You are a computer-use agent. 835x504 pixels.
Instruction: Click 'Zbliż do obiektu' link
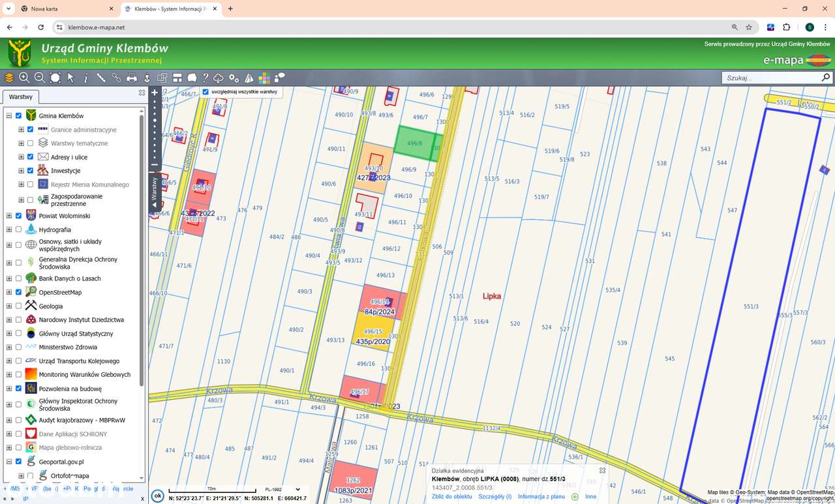(452, 497)
